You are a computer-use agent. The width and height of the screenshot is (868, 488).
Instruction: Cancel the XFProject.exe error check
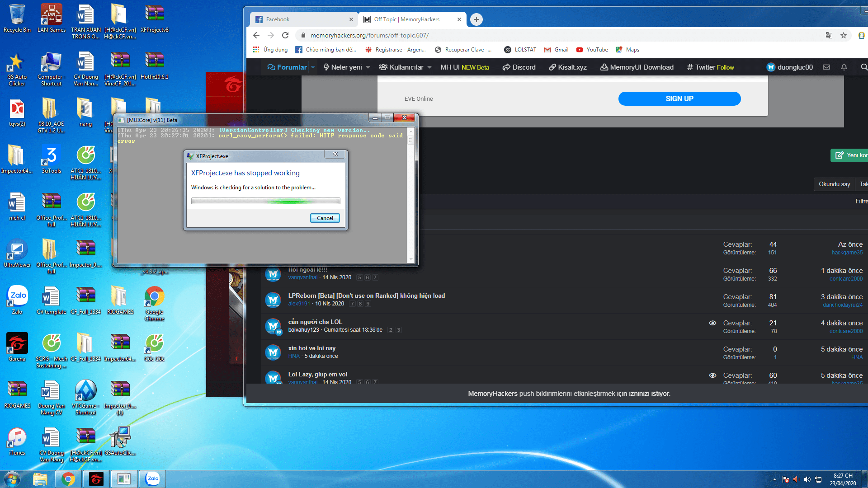pos(325,218)
